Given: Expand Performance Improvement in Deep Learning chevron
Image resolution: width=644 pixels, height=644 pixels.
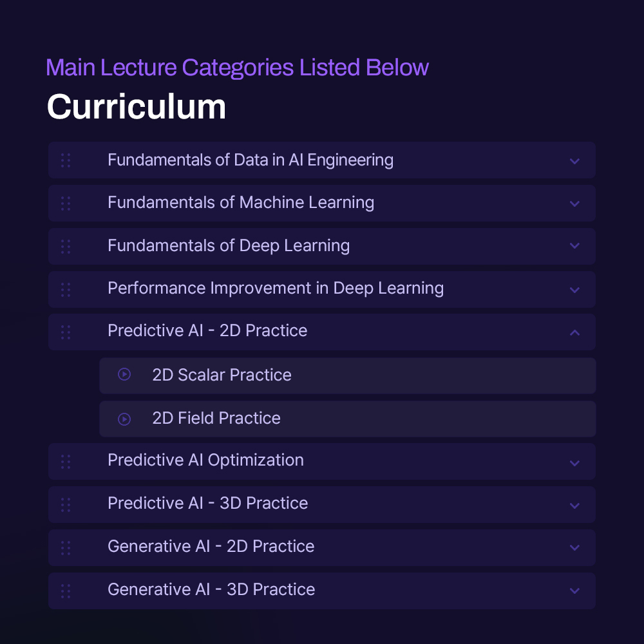Looking at the screenshot, I should tap(574, 290).
